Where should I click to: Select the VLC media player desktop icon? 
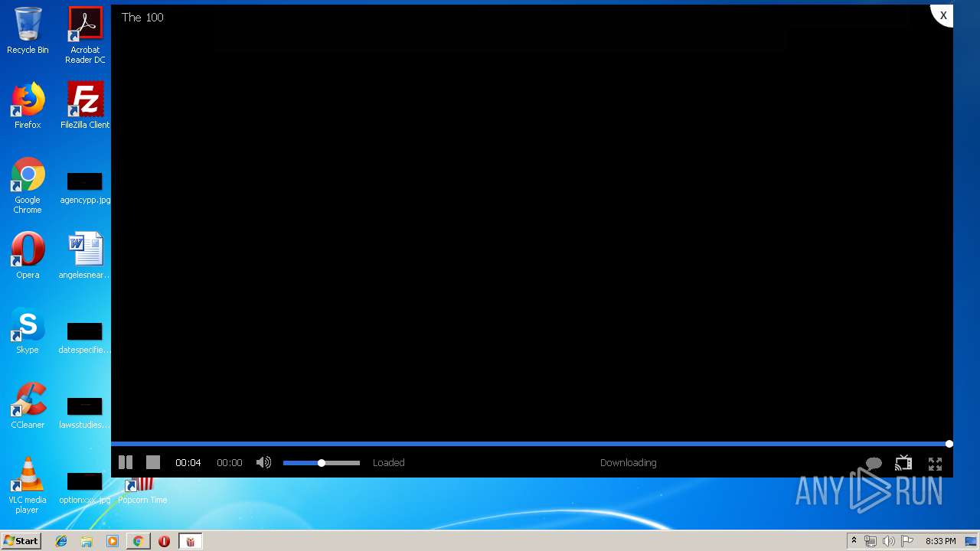point(28,485)
